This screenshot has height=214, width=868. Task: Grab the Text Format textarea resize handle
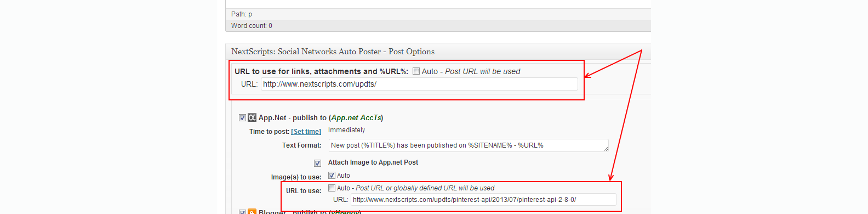click(x=606, y=149)
